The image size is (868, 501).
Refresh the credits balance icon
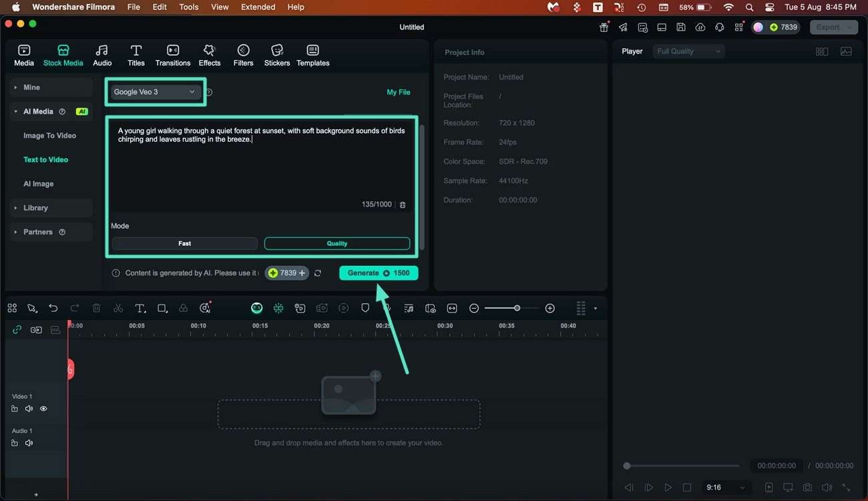pyautogui.click(x=318, y=273)
